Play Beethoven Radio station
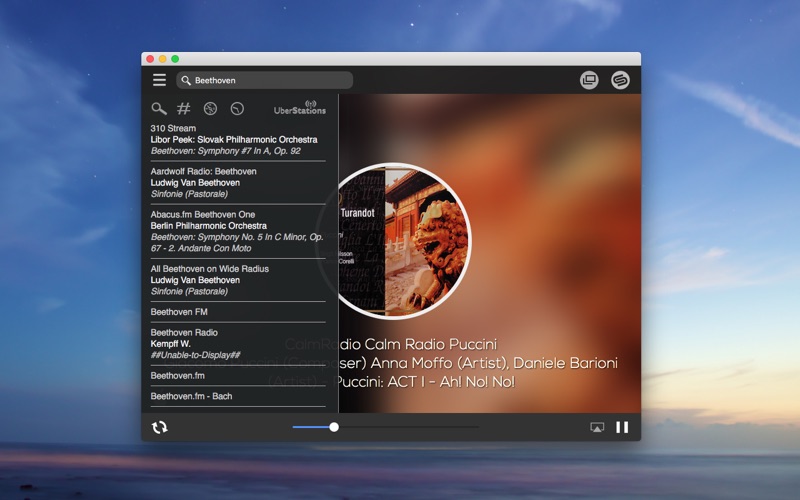Screen dimensions: 800x500 pos(184,333)
